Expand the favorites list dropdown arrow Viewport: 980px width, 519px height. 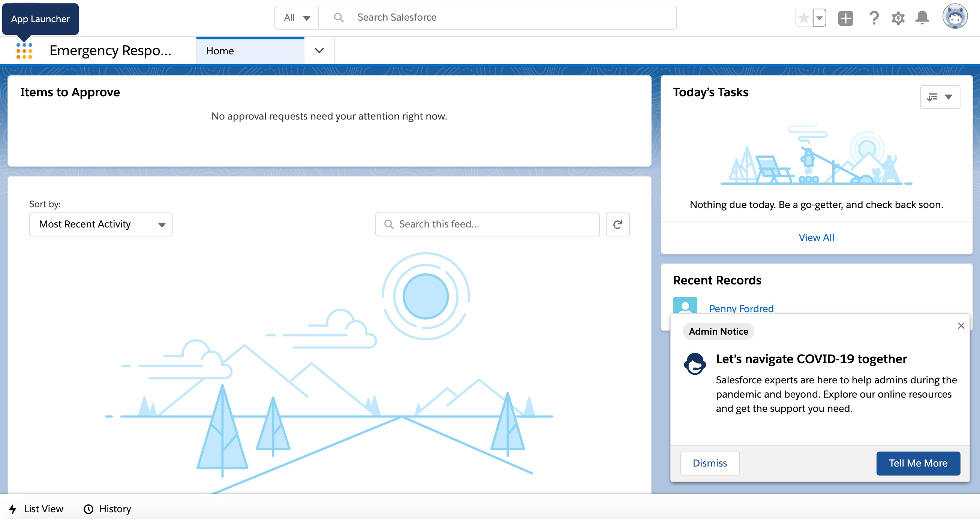pyautogui.click(x=820, y=18)
